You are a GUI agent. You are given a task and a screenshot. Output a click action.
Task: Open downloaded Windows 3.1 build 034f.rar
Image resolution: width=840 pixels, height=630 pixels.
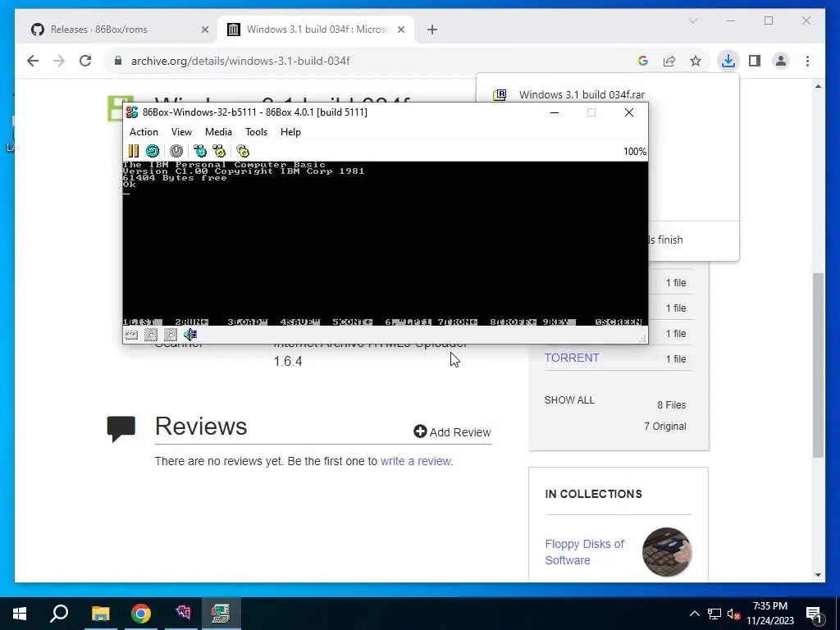click(x=582, y=95)
